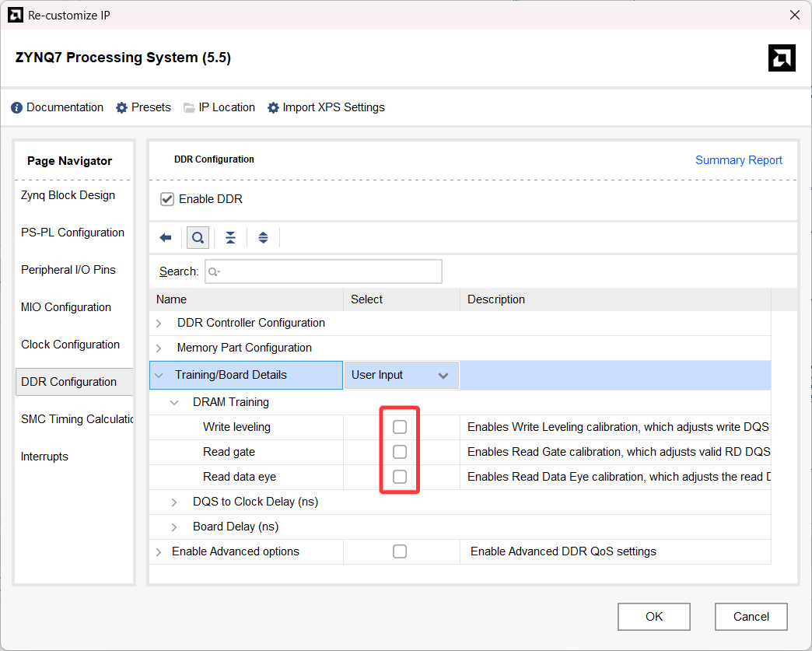
Task: Open the User Input dropdown
Action: pos(401,375)
